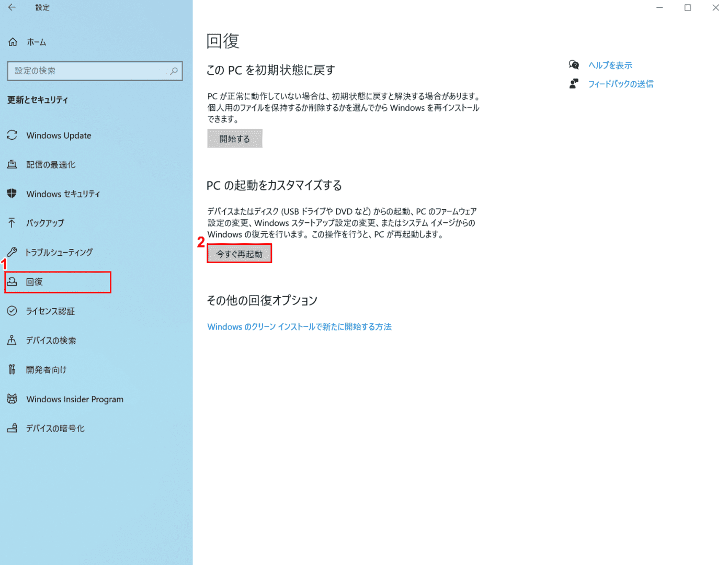Click the back arrow in Settings
The image size is (728, 565).
point(12,7)
